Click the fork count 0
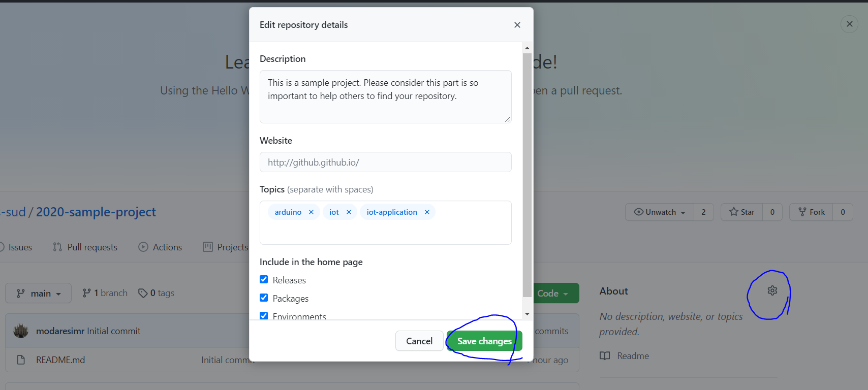Image resolution: width=868 pixels, height=390 pixels. tap(843, 212)
